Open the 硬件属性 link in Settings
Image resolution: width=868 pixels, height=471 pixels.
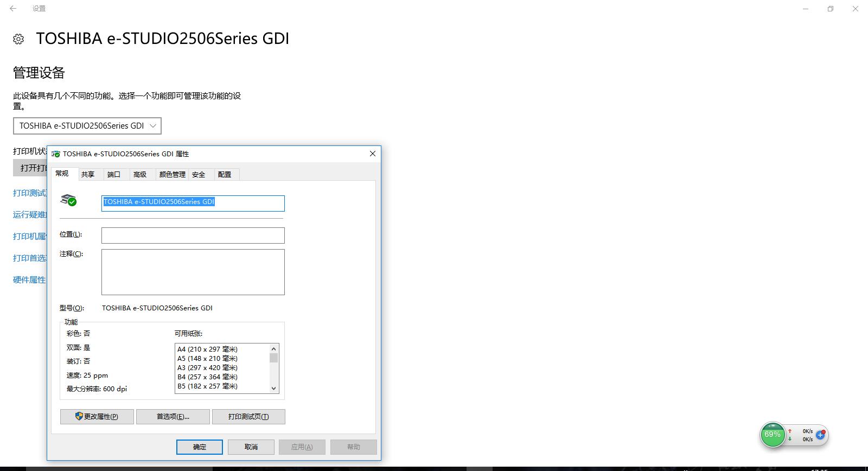click(x=29, y=280)
